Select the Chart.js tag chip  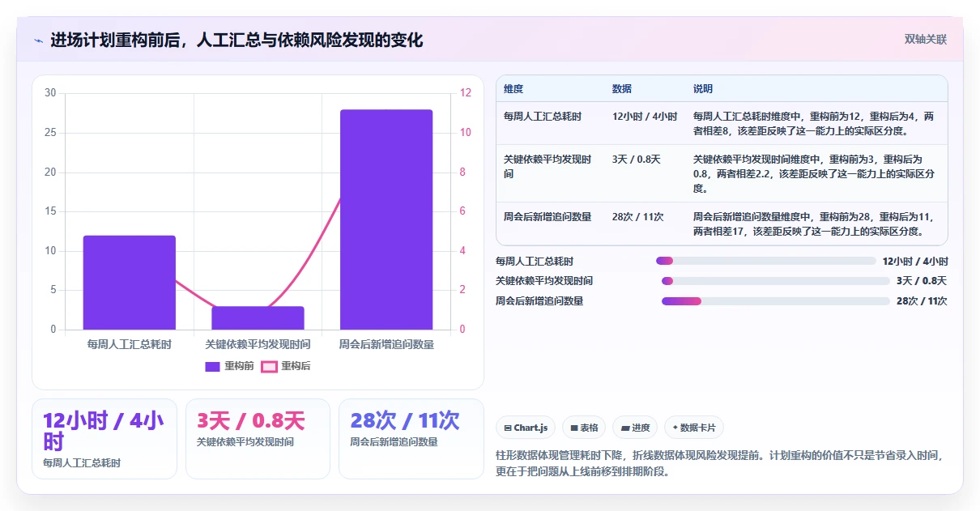click(526, 428)
